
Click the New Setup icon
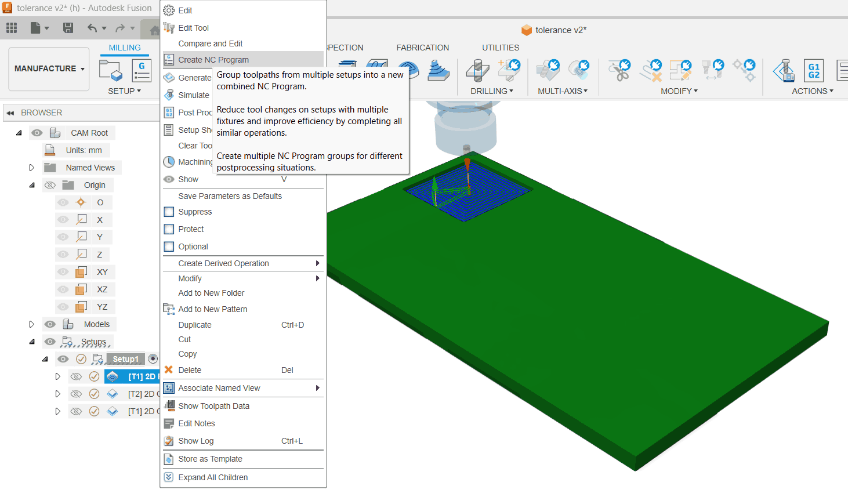point(111,71)
